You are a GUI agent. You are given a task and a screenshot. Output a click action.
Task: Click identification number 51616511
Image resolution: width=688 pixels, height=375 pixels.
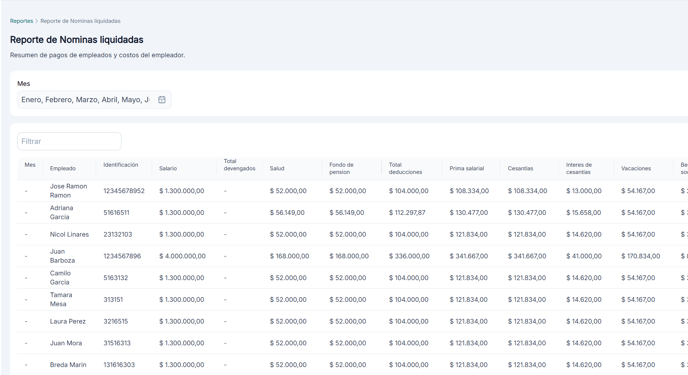point(116,212)
